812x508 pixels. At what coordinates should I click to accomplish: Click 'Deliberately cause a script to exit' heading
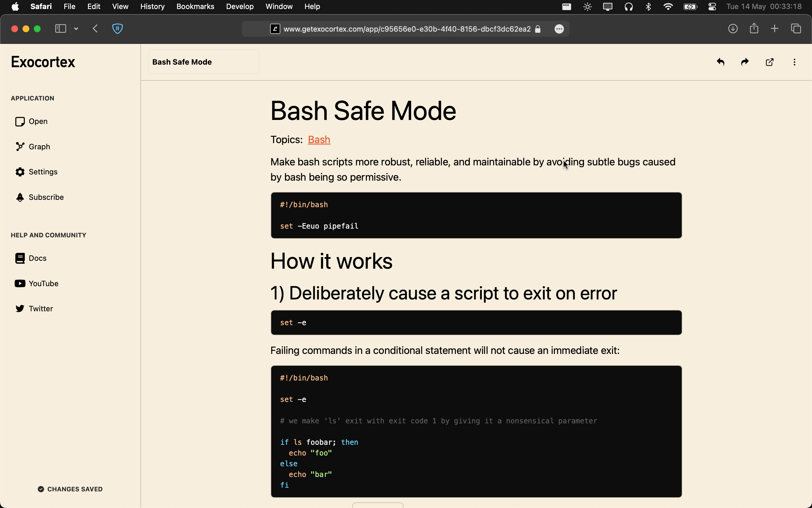tap(444, 293)
